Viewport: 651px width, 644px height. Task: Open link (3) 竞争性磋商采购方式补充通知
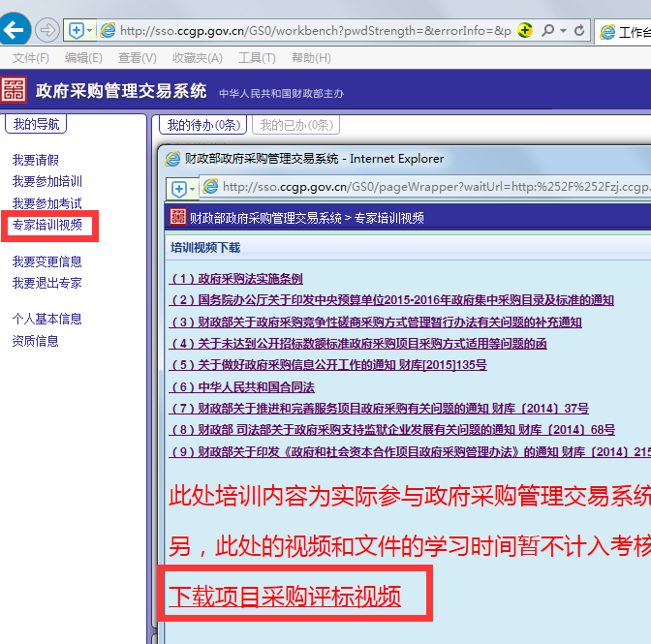coord(375,322)
